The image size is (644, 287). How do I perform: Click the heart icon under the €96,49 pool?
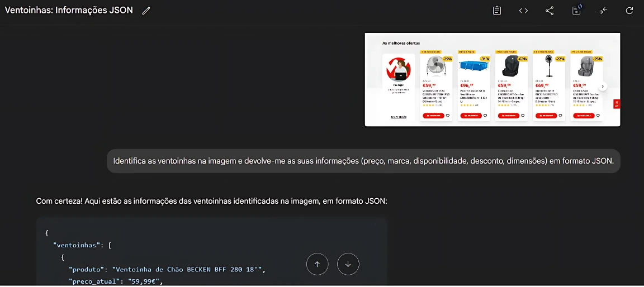(x=485, y=116)
